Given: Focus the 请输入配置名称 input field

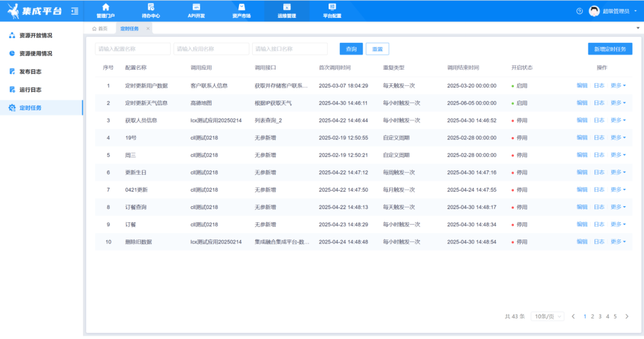Looking at the screenshot, I should 132,49.
